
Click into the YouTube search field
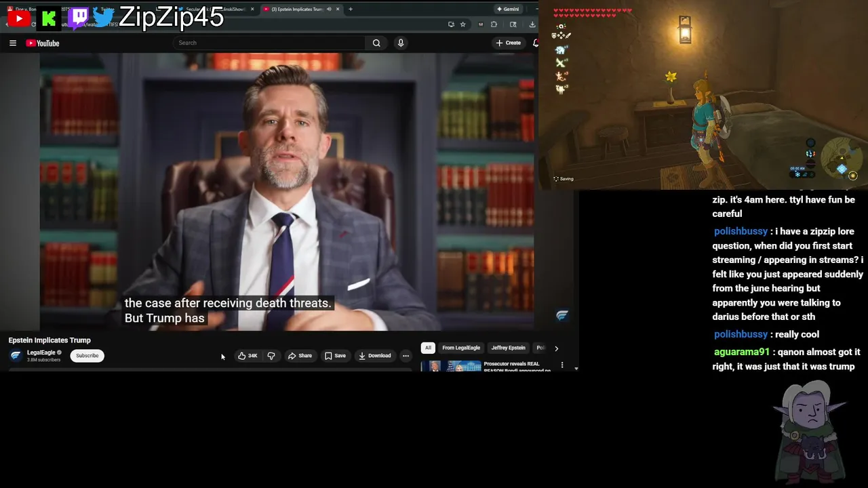click(270, 43)
